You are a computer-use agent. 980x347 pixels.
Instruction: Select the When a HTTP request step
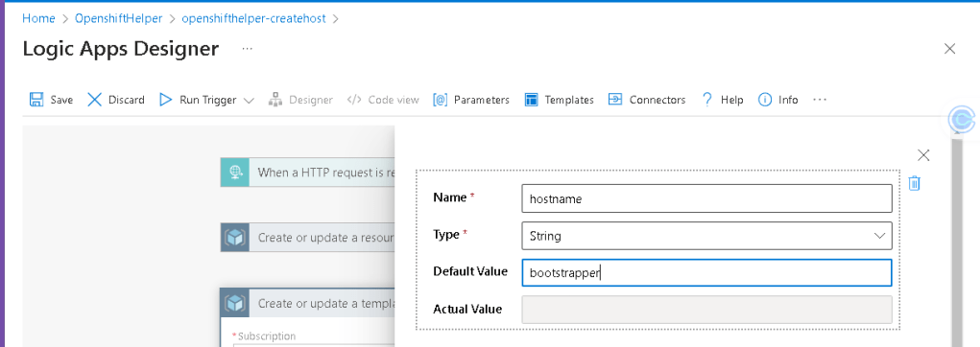[x=308, y=173]
